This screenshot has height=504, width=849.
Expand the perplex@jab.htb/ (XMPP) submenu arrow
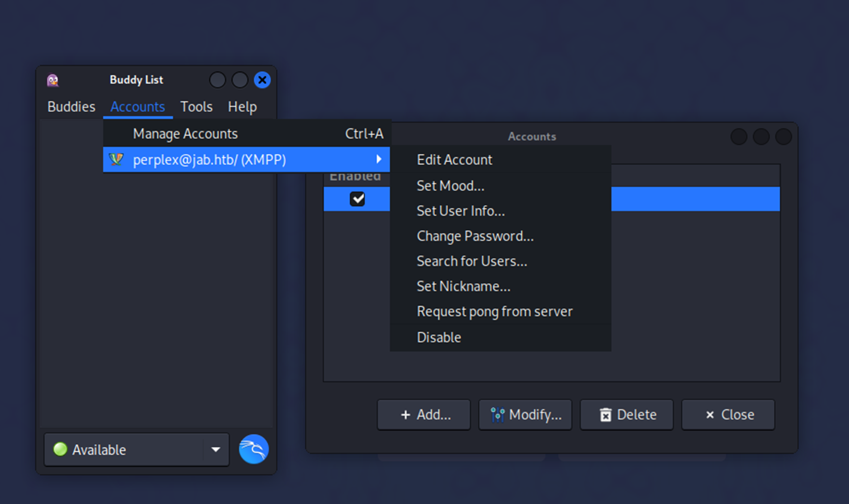coord(379,159)
